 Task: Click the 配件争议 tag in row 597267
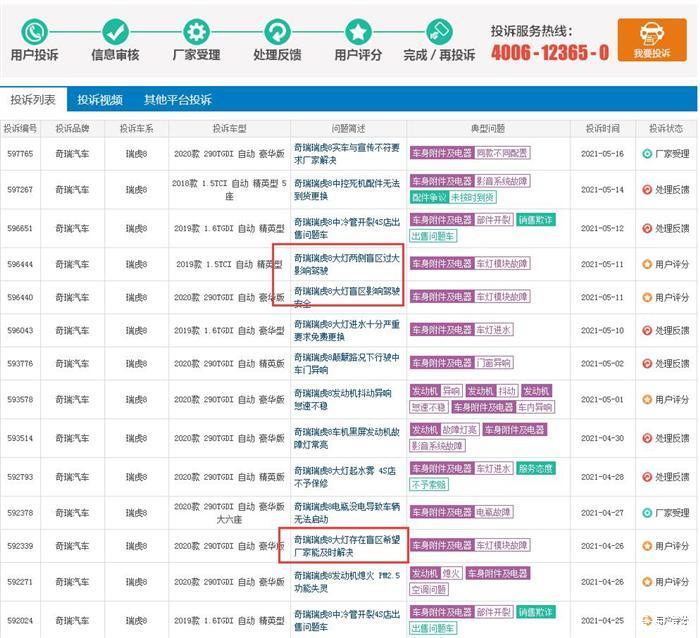coord(429,197)
